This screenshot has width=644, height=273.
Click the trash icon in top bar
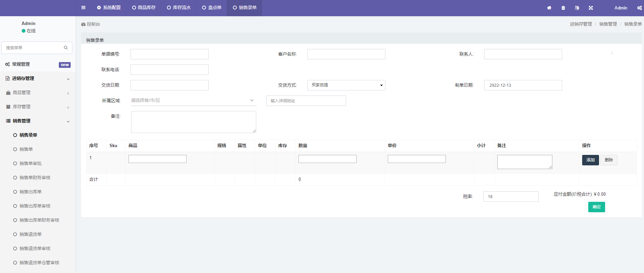coord(563,8)
